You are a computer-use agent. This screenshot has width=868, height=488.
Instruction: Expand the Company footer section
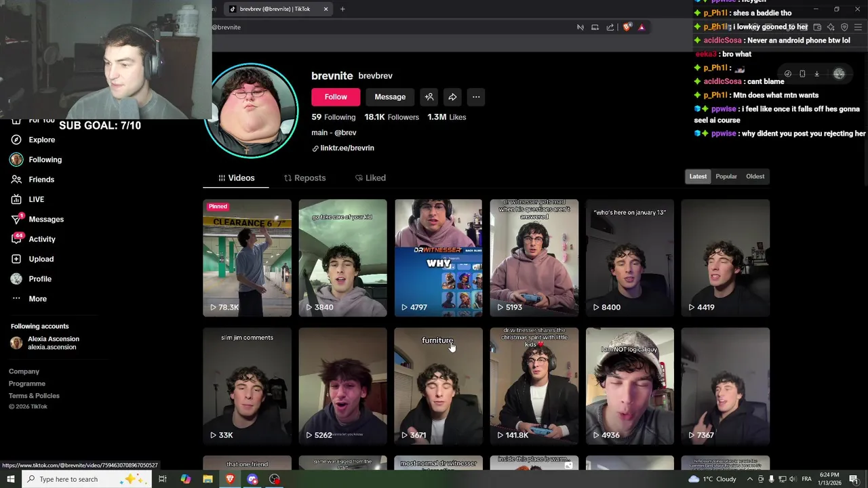(x=24, y=371)
